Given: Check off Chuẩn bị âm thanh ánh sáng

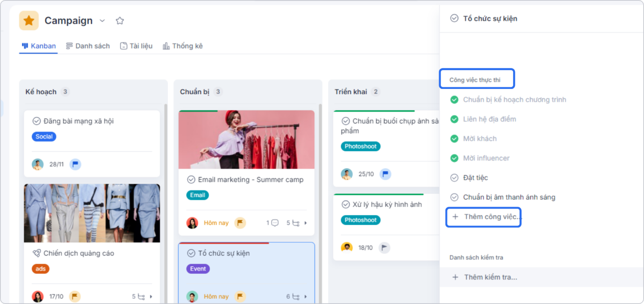Looking at the screenshot, I should coord(454,197).
